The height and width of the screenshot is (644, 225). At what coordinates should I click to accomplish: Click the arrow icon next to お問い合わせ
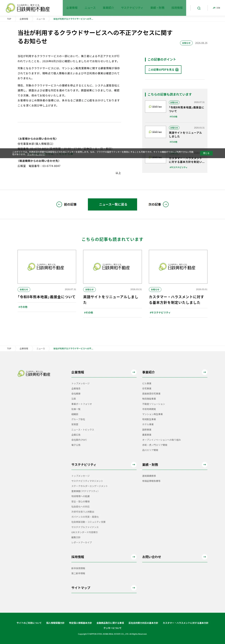[204, 557]
